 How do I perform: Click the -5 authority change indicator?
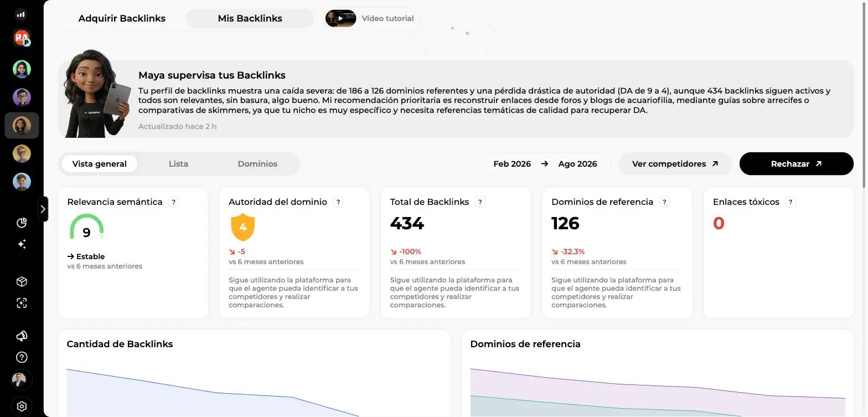237,251
